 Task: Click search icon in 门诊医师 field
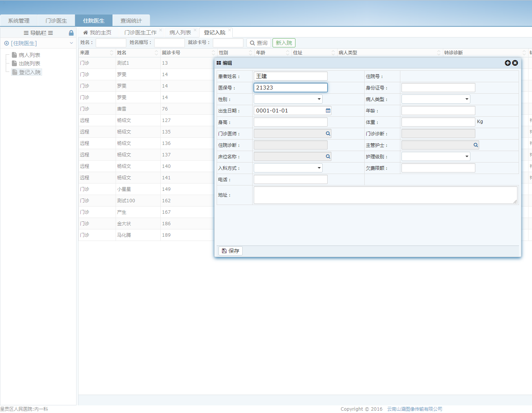(328, 133)
